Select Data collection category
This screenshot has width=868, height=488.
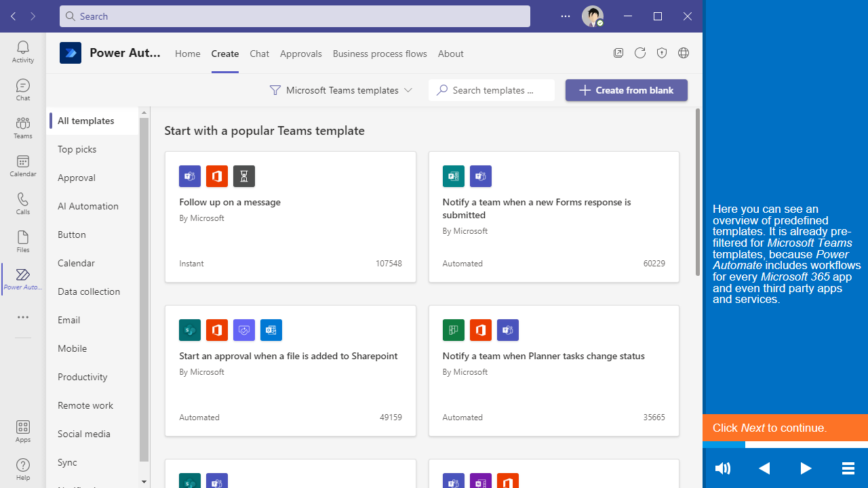(x=94, y=291)
